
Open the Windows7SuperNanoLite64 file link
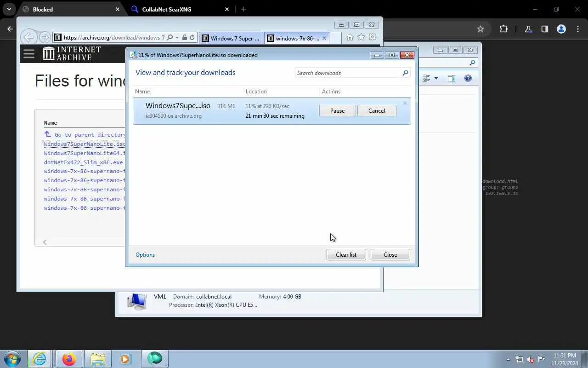pos(85,153)
